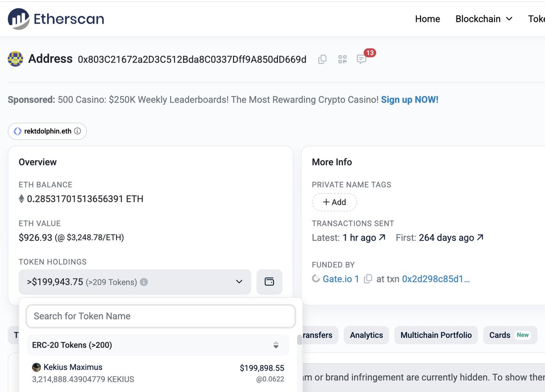Click the token list scrollbar thumb
Image resolution: width=545 pixels, height=392 pixels.
299,340
